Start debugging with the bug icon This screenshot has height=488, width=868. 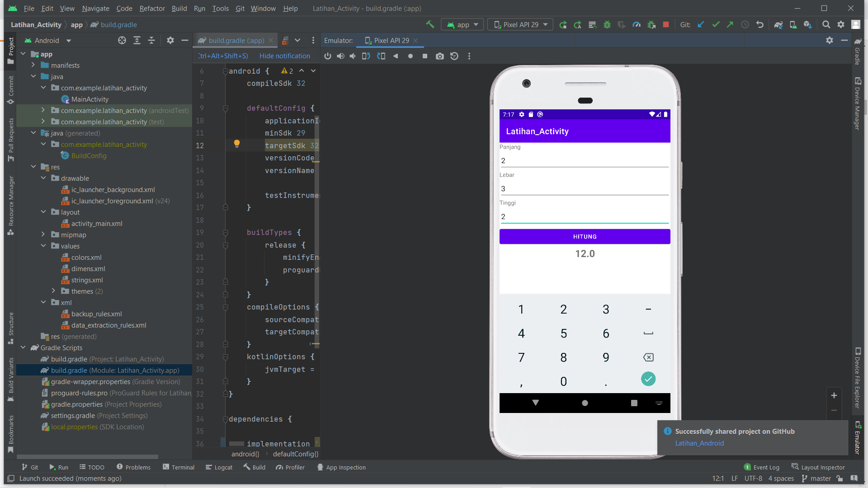tap(607, 24)
